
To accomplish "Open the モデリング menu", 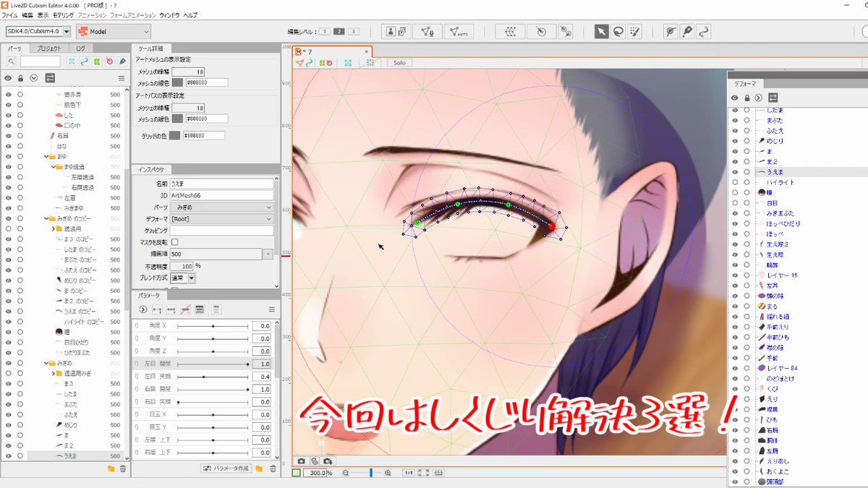I will (x=63, y=14).
